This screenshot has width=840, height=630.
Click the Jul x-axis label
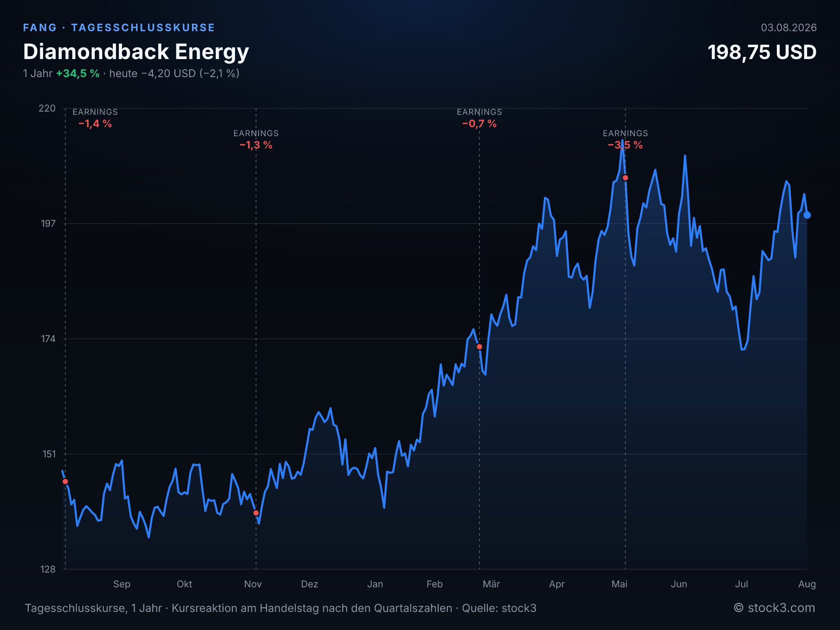tap(742, 584)
